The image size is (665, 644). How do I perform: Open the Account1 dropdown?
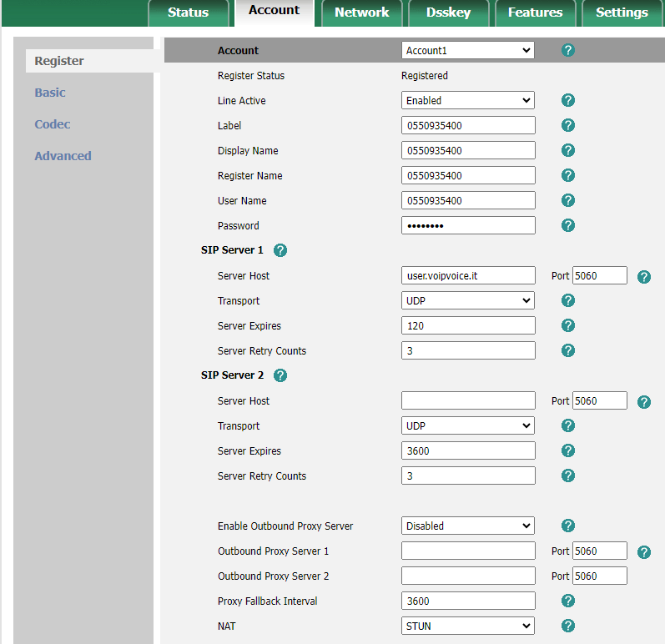(x=468, y=50)
